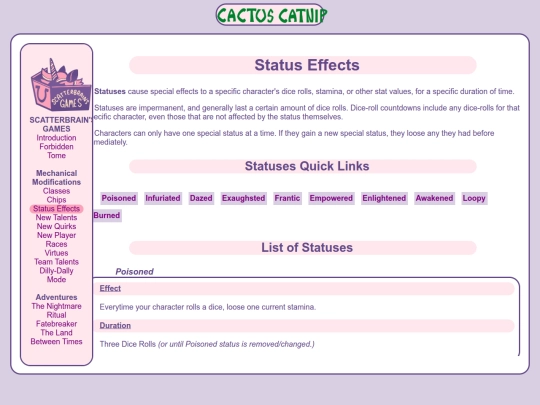The image size is (540, 405).
Task: Click the Mechanical Modifications sidebar heading
Action: point(56,178)
